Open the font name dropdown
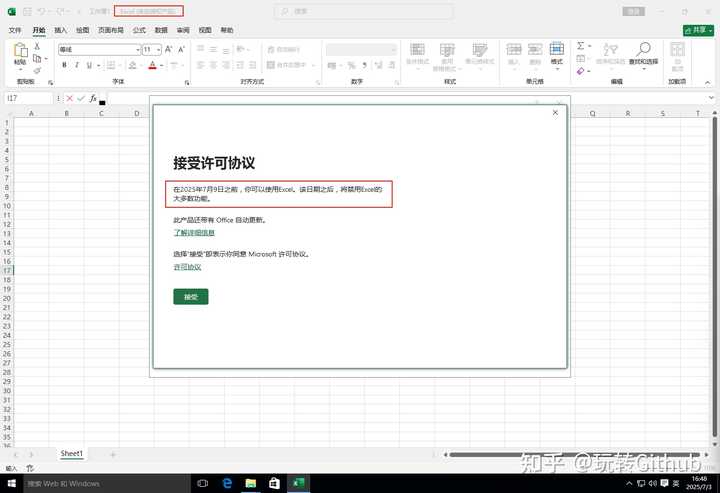This screenshot has height=493, width=720. click(137, 49)
